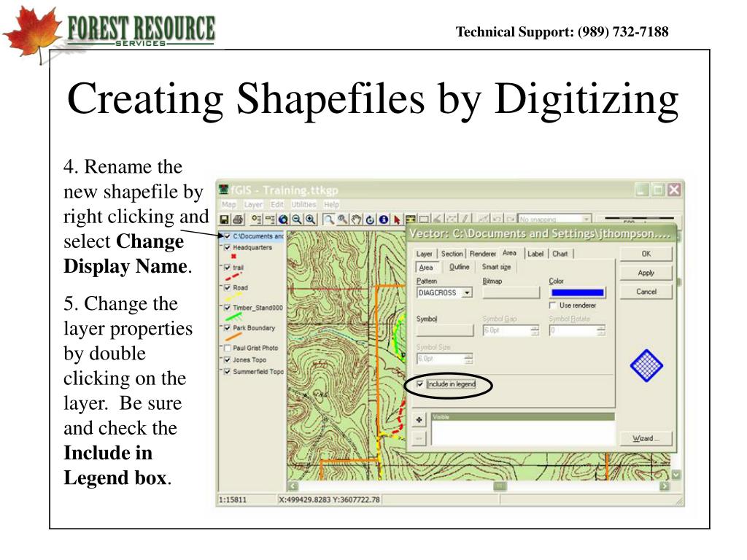Switch to the Chart tab
Image resolution: width=747 pixels, height=560 pixels.
click(x=560, y=254)
